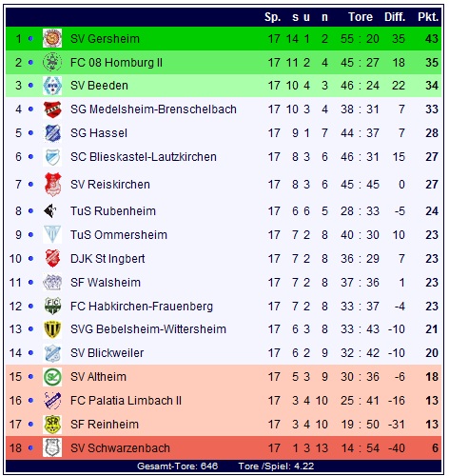449x476 pixels.
Task: Click the blue dot next to rank 18
Action: click(x=30, y=447)
